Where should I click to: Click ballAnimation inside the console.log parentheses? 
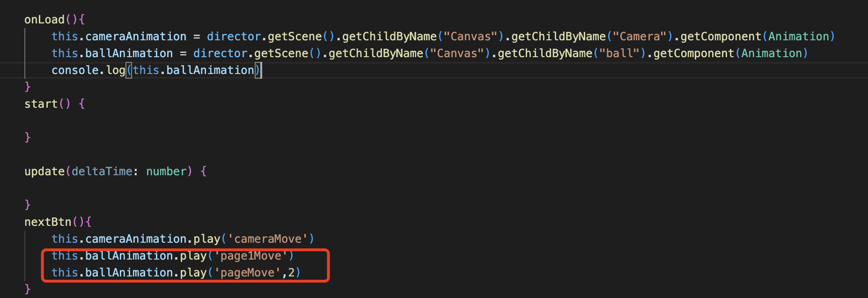coord(210,70)
